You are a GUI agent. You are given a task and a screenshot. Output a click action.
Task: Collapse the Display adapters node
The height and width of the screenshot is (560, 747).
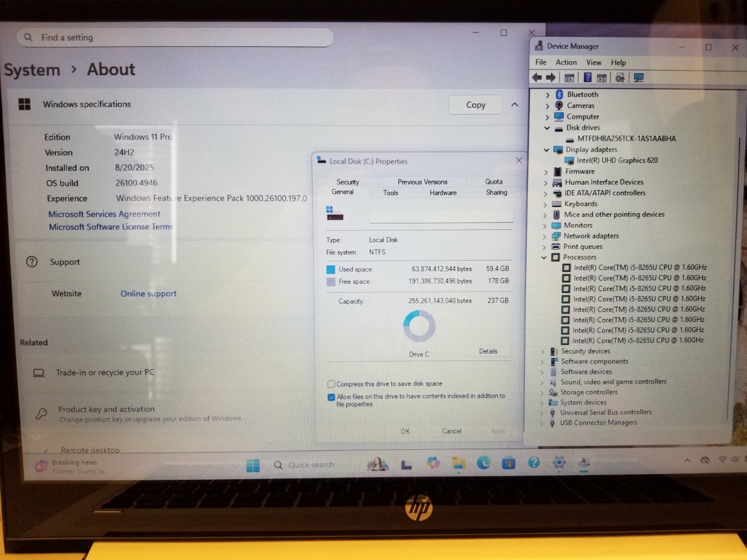547,150
